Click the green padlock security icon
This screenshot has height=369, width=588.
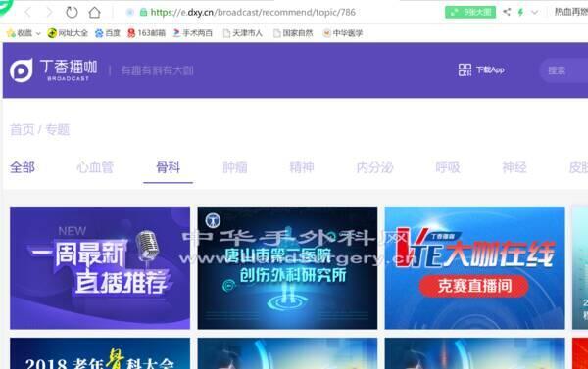(x=143, y=13)
